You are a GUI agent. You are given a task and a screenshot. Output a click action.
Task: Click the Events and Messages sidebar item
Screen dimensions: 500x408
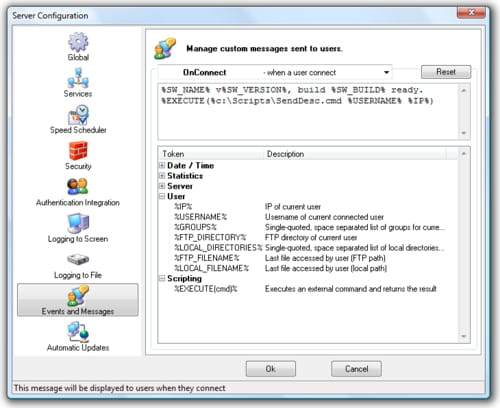point(78,300)
